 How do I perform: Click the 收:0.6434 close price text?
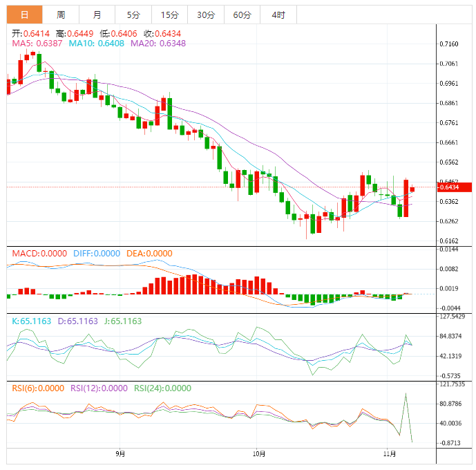[x=162, y=33]
